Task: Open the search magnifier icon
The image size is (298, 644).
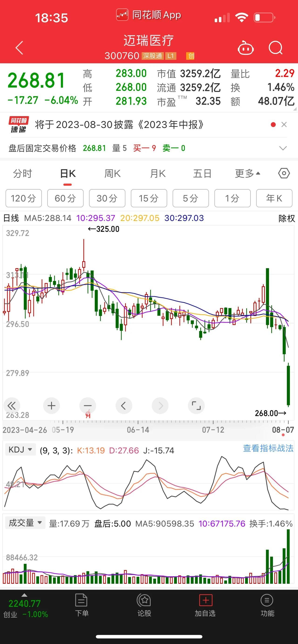Action: pyautogui.click(x=275, y=47)
